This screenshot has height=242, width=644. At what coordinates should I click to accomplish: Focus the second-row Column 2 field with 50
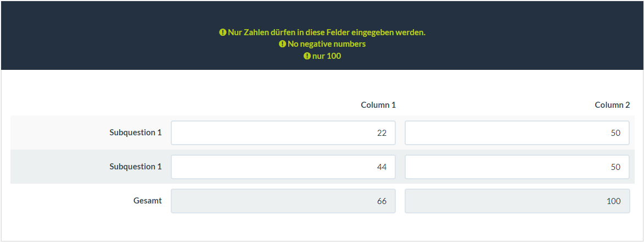pos(517,167)
